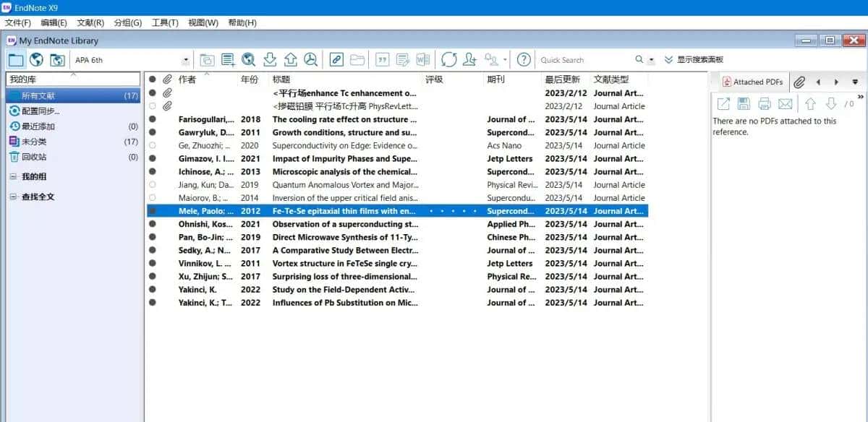Click the Share Library person-plus icon
The image size is (868, 422).
coord(470,60)
